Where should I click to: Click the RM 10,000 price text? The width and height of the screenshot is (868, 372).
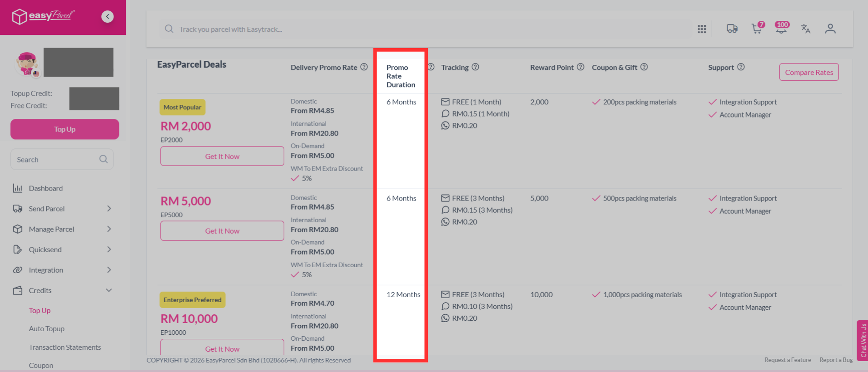189,319
